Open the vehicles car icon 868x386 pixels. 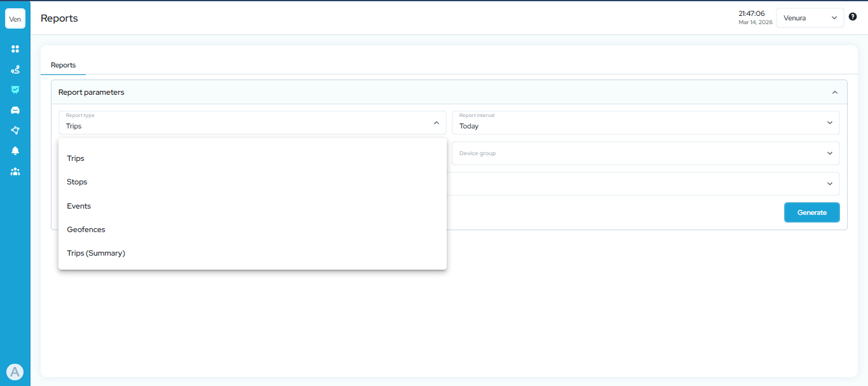tap(15, 110)
